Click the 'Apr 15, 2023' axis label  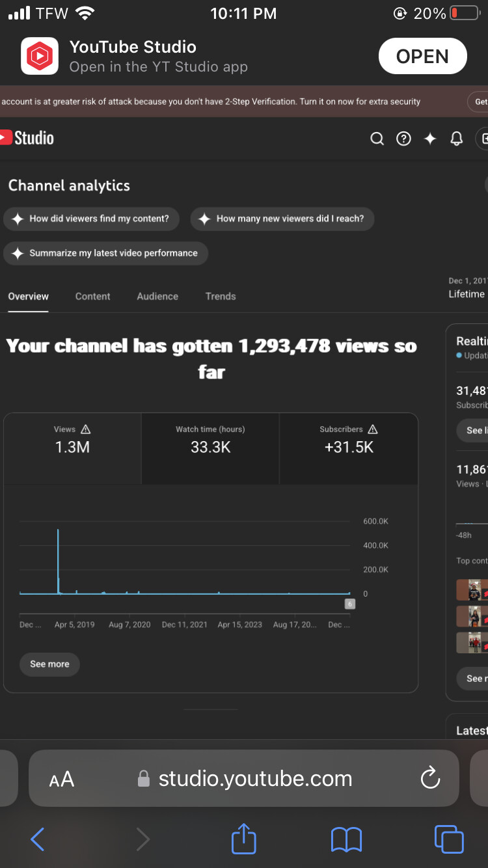(240, 625)
